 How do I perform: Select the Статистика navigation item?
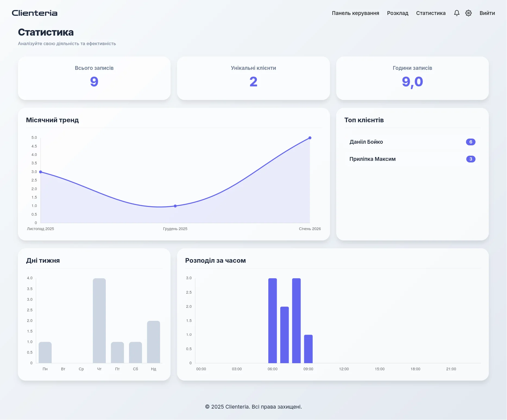(x=430, y=13)
